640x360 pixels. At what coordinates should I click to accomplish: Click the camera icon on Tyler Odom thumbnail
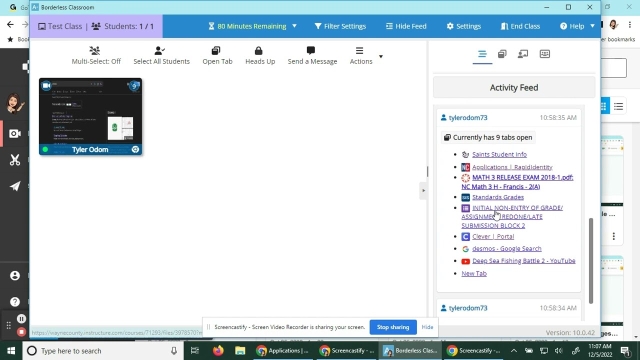pyautogui.click(x=46, y=85)
